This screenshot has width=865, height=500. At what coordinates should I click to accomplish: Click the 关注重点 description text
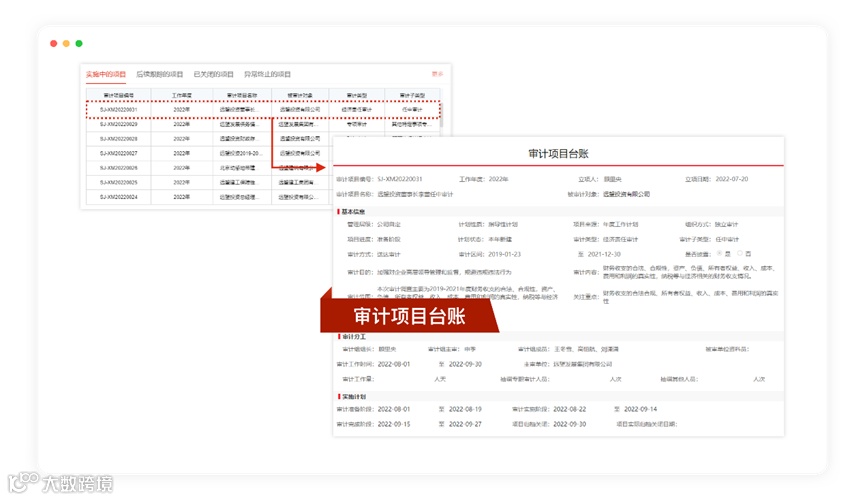click(690, 297)
